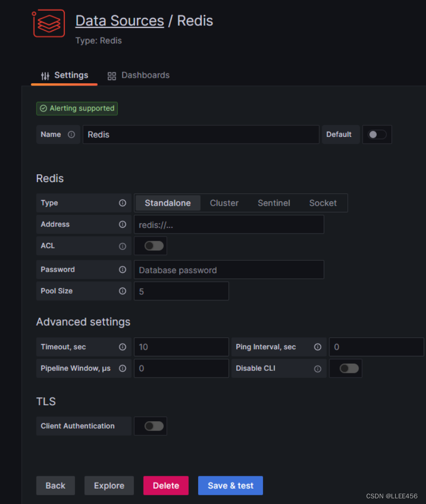Enable Client Authentication under TLS

coord(150,426)
